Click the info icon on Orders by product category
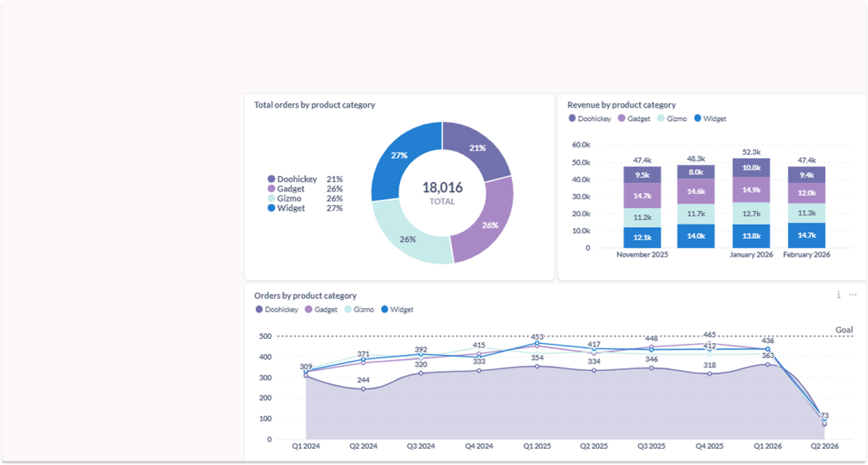Viewport: 868px width, 465px height. tap(838, 295)
